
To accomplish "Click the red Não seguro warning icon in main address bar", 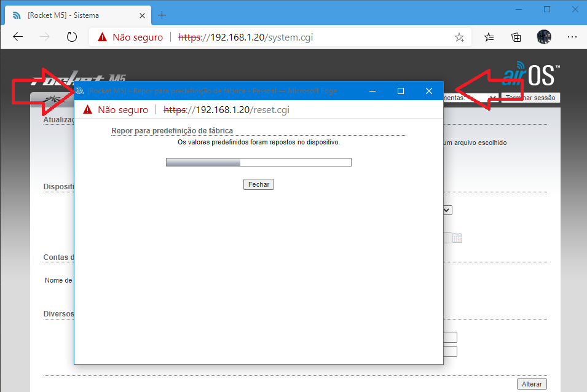I will 102,37.
